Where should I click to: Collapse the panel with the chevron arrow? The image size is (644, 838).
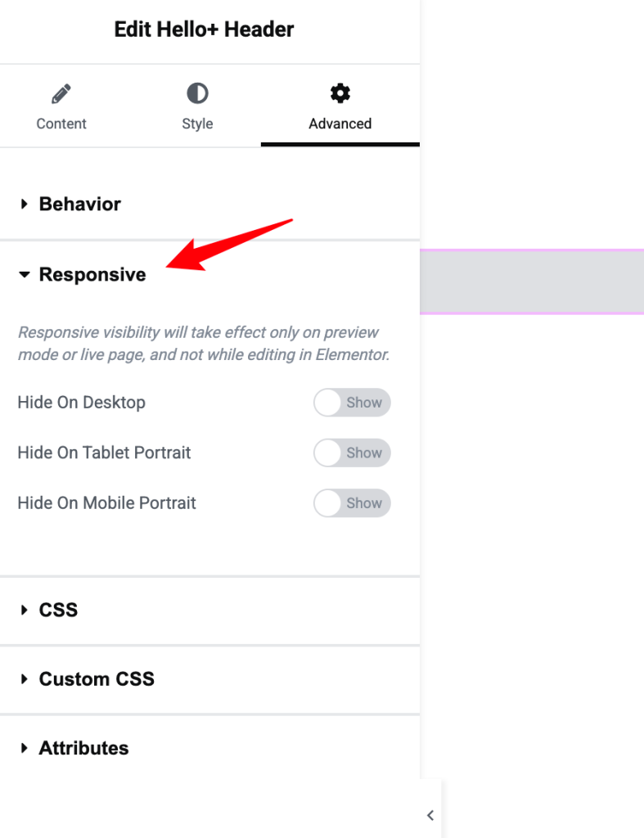(430, 815)
